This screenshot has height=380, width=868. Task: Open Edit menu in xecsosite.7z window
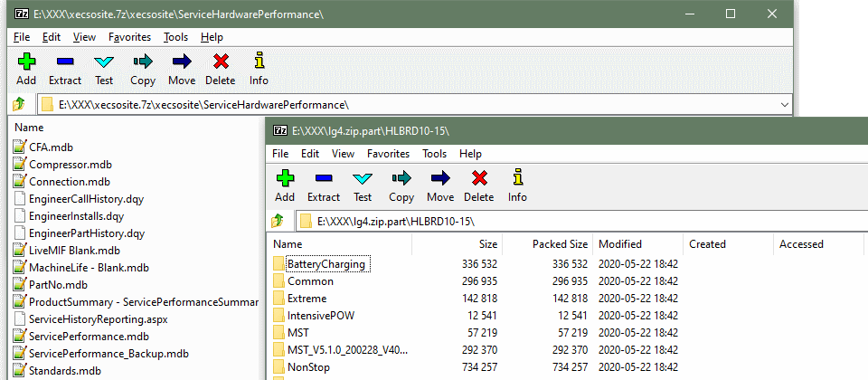coord(52,37)
